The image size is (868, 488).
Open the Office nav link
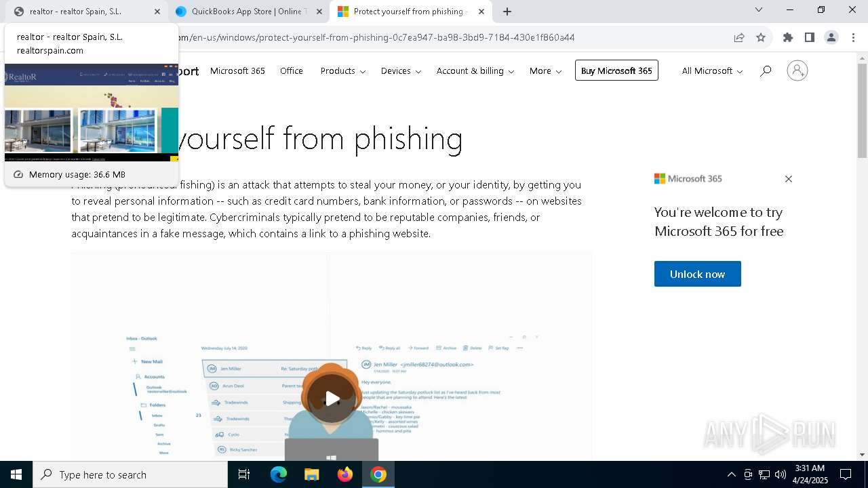[292, 70]
